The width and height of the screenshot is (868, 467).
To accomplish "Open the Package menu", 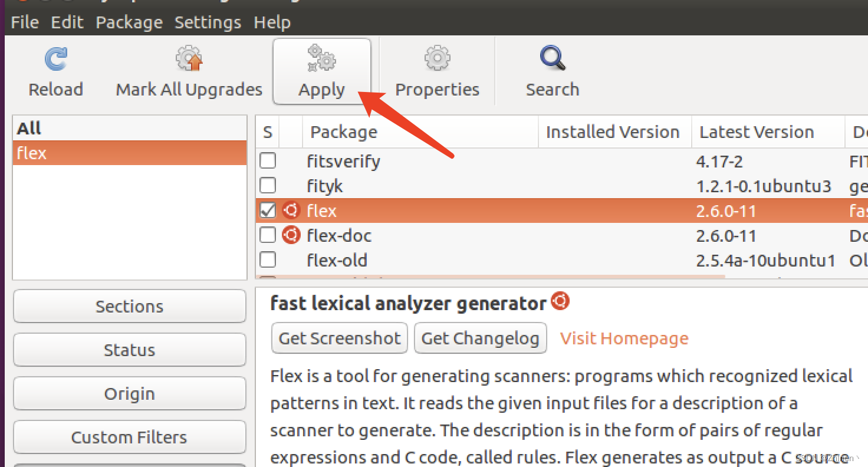I will (x=129, y=22).
